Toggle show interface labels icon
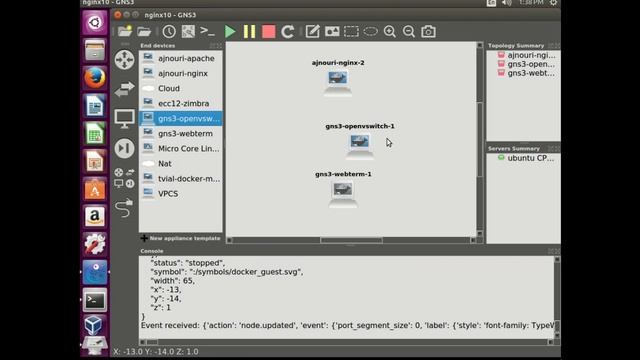The width and height of the screenshot is (640, 360). (188, 31)
